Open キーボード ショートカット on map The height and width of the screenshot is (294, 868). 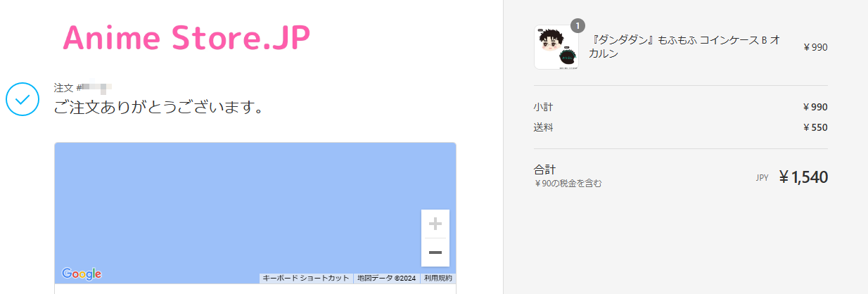[306, 279]
